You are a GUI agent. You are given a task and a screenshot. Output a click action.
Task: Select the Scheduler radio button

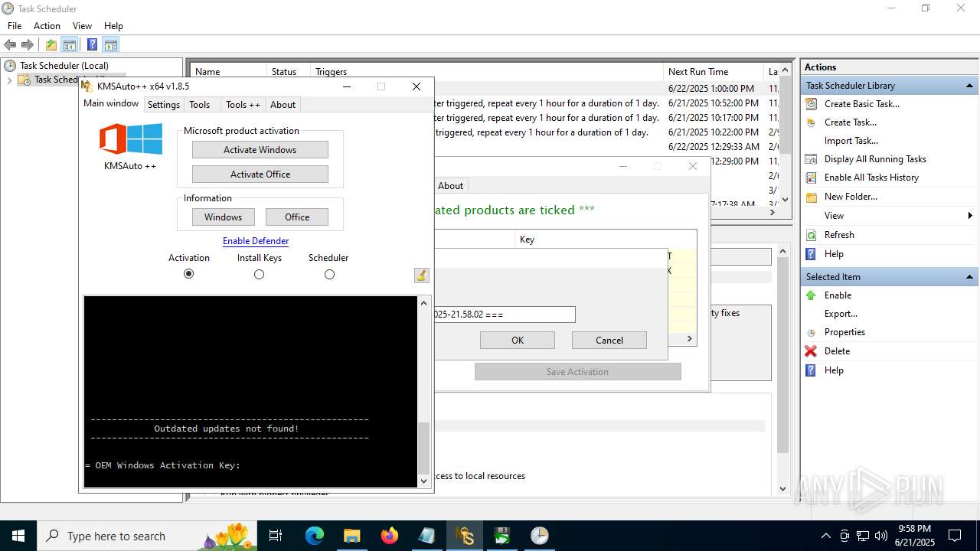pyautogui.click(x=329, y=274)
